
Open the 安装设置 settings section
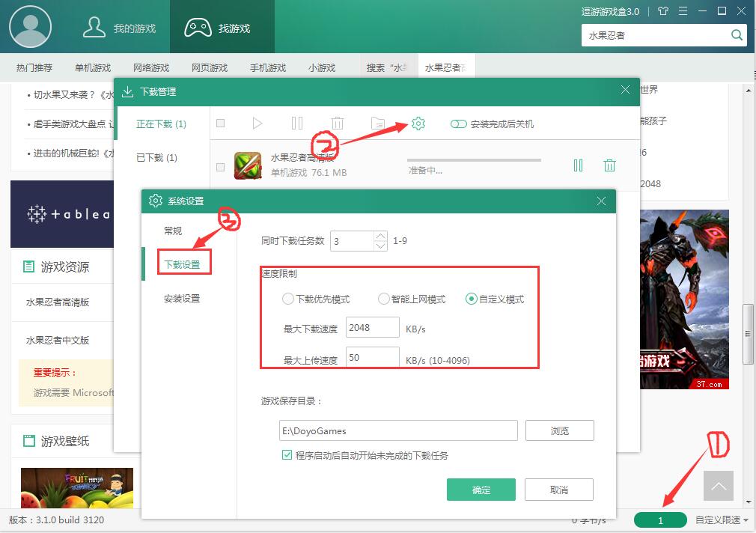[x=182, y=299]
